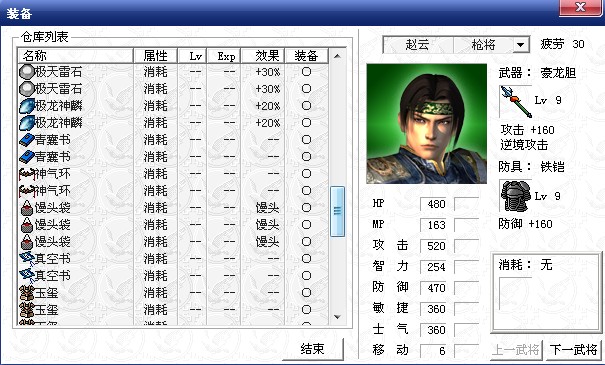605x365 pixels.
Task: Select the first 神气环 ring icon
Action: [27, 174]
